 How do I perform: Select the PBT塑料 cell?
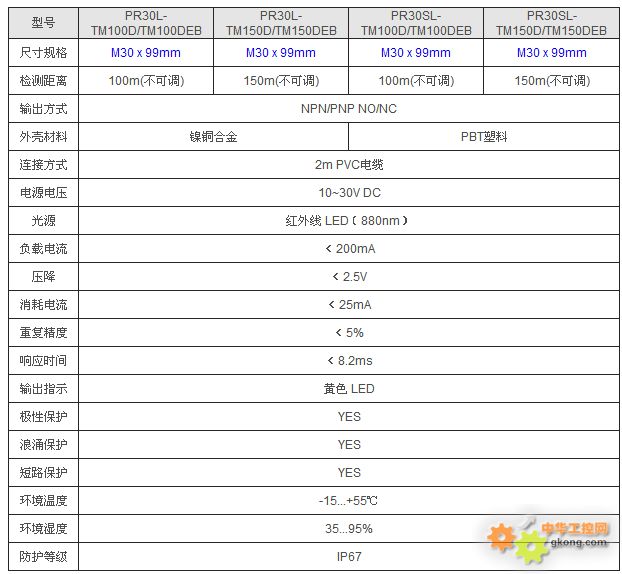point(484,137)
